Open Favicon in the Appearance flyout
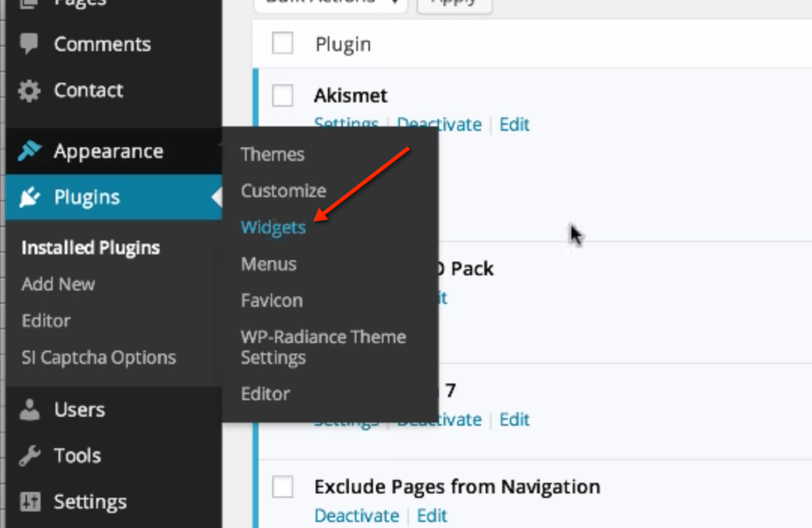812x528 pixels. tap(272, 301)
